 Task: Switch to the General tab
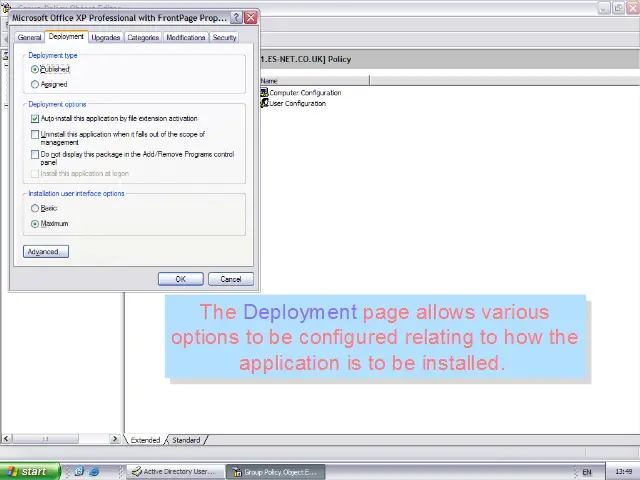29,37
